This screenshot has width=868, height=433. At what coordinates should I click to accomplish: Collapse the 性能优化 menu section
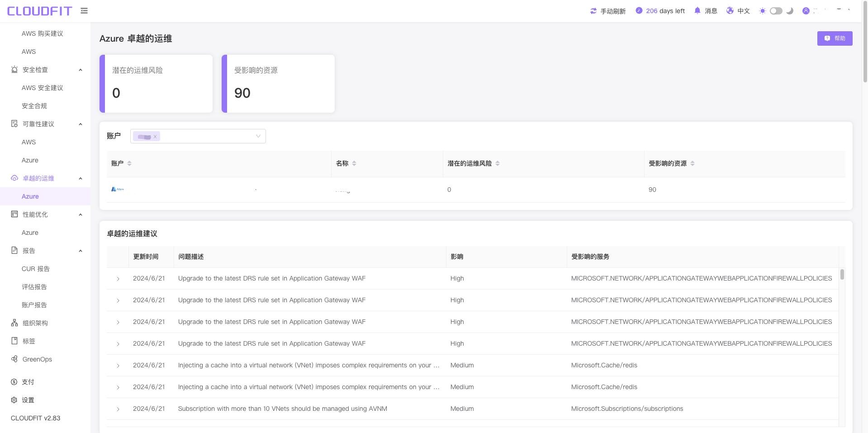pos(81,214)
